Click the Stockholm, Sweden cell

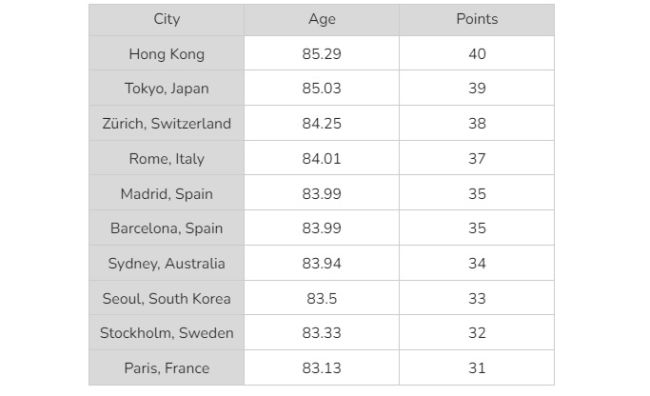pyautogui.click(x=166, y=333)
